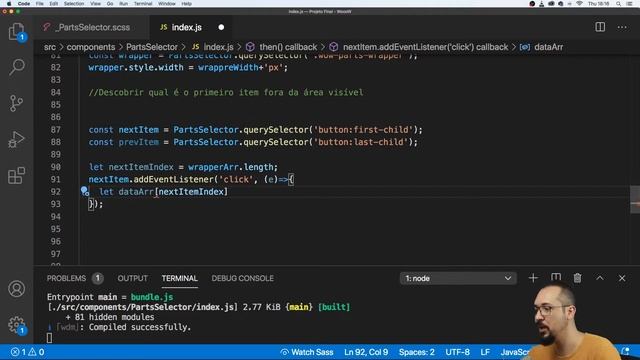The height and width of the screenshot is (360, 640).
Task: Open the Apple menu
Action: coord(9,3)
